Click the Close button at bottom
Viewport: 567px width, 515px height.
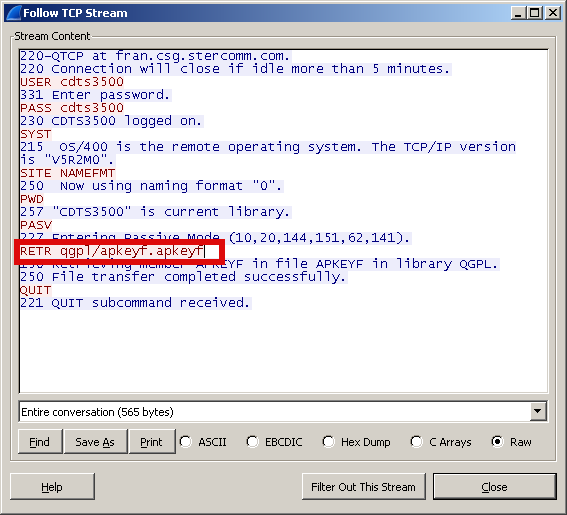coord(494,487)
